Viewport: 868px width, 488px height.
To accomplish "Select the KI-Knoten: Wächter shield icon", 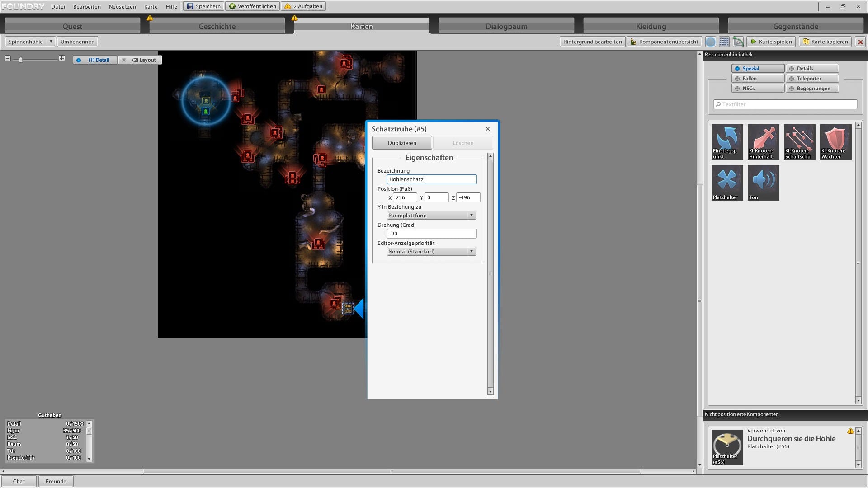I will click(835, 141).
